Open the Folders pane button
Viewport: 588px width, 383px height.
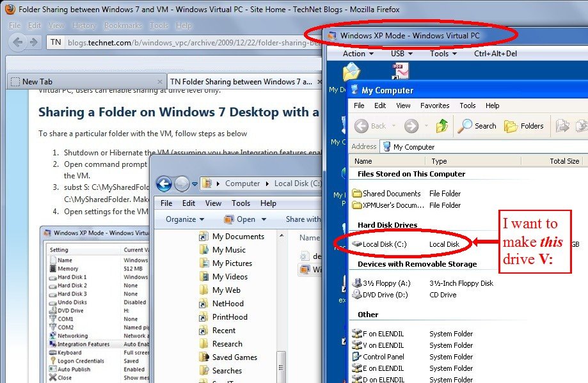coord(524,126)
